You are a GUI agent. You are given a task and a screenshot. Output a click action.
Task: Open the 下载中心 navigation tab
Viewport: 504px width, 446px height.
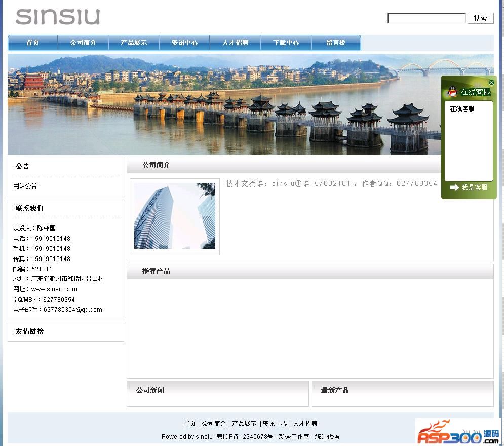(286, 43)
